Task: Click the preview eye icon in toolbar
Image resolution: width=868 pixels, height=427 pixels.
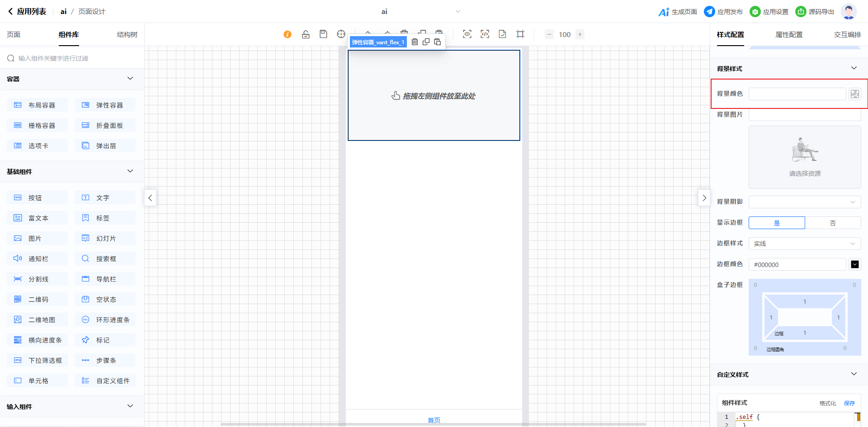Action: [467, 34]
